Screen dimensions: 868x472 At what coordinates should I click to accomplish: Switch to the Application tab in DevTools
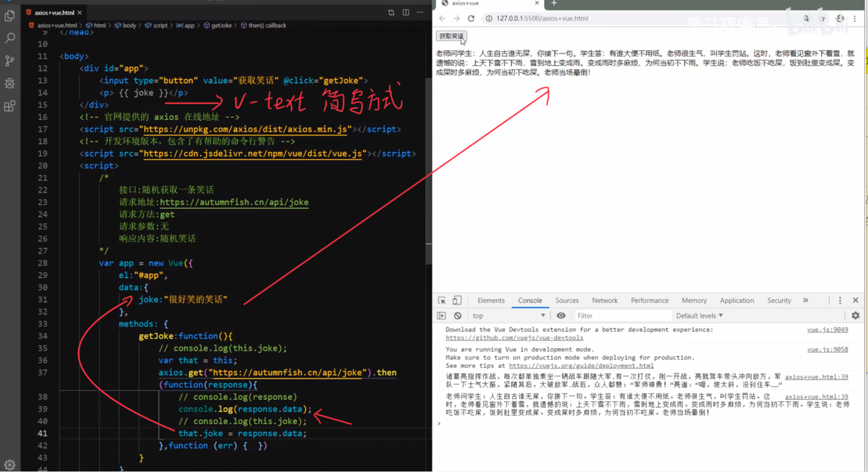(x=737, y=301)
